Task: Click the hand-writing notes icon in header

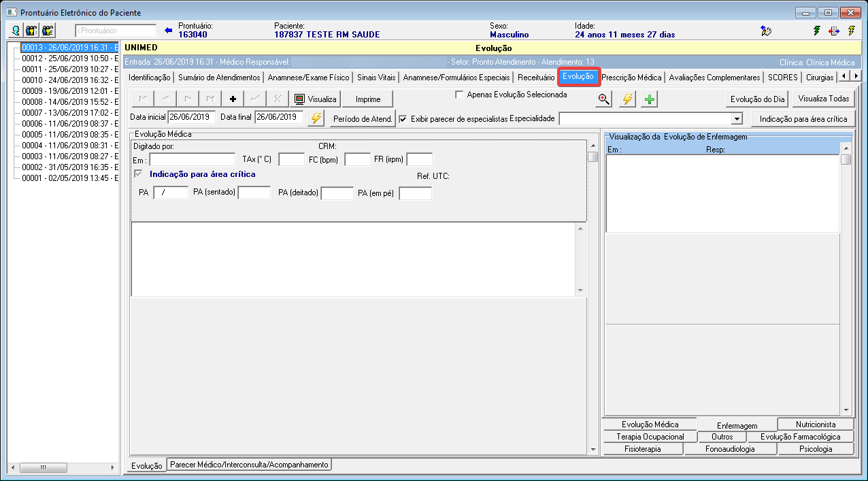Action: 766,31
